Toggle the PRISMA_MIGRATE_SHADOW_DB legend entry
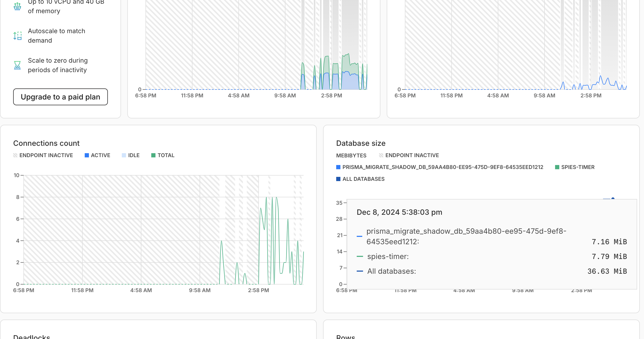 [x=442, y=167]
